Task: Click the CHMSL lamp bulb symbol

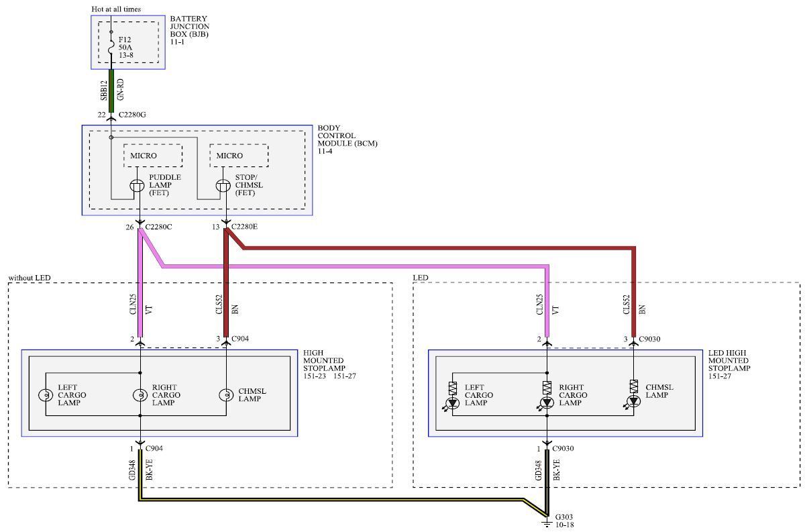Action: [226, 396]
